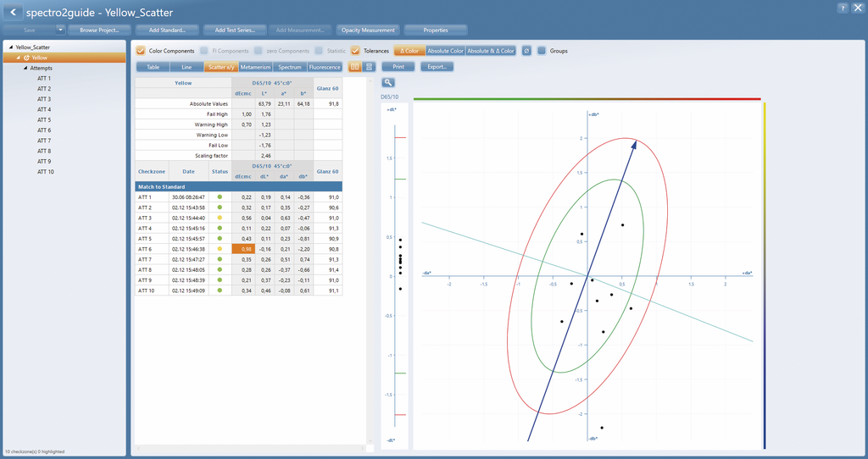Click green status dot of ATT 10

click(x=220, y=290)
